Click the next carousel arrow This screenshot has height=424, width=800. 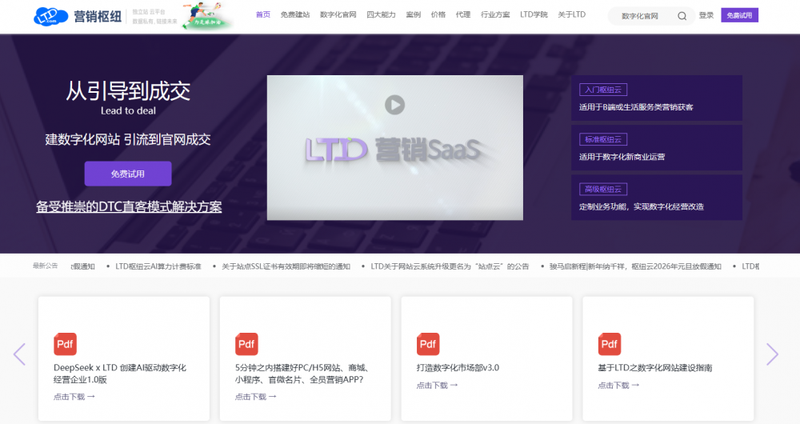pyautogui.click(x=772, y=354)
